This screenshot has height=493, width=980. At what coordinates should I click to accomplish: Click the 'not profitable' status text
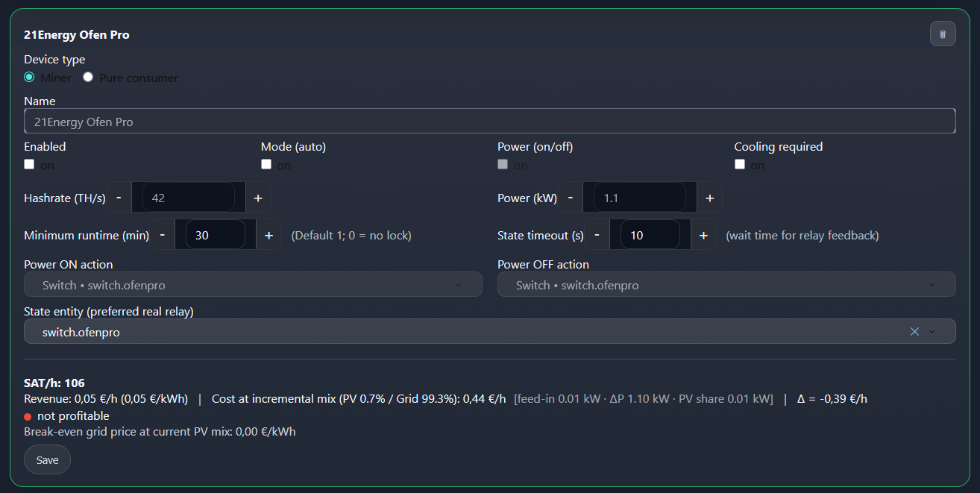[73, 415]
